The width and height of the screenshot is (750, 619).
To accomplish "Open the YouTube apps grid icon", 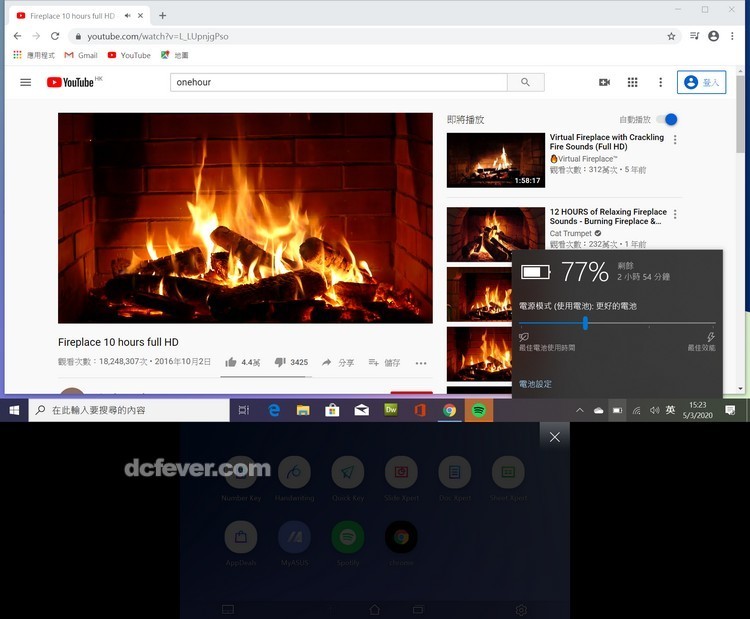I will 632,82.
